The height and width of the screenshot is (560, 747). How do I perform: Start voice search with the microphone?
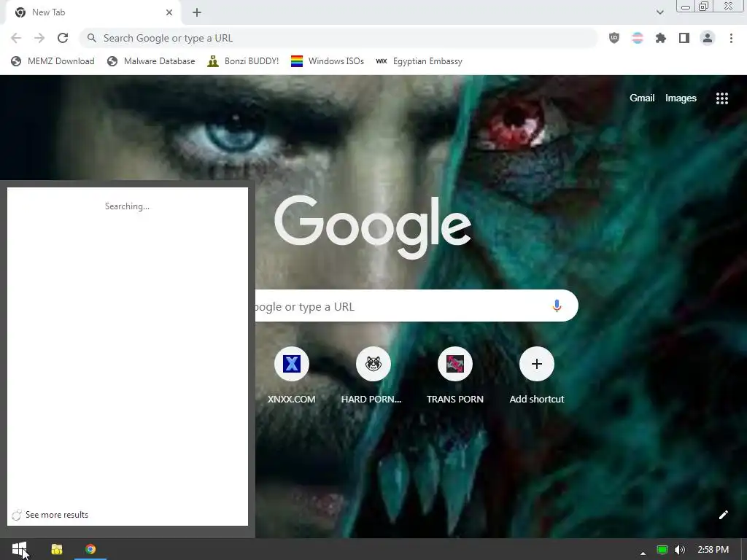pyautogui.click(x=557, y=306)
